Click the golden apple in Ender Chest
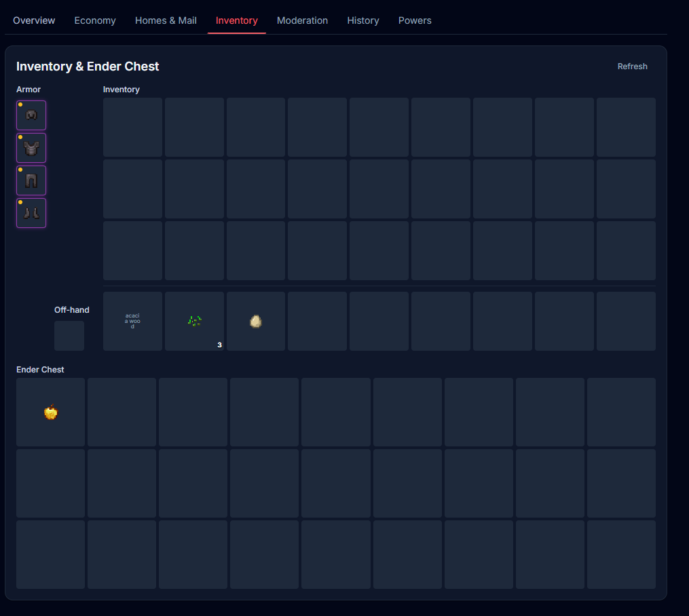This screenshot has width=689, height=616. pyautogui.click(x=50, y=412)
